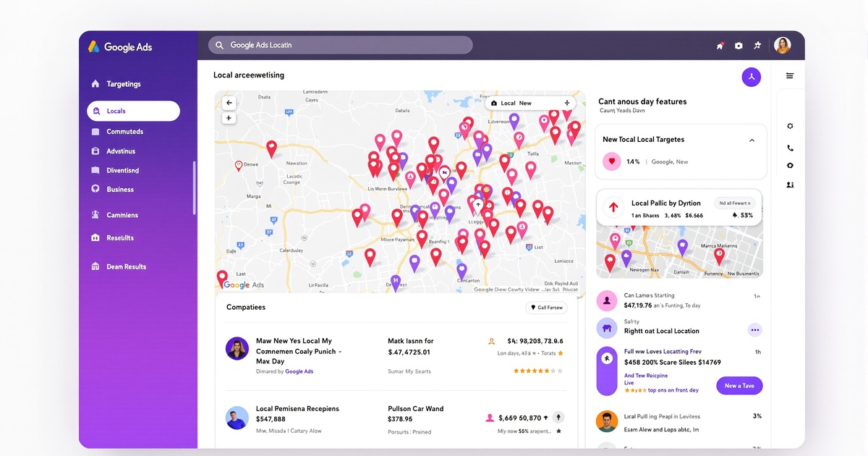Click the camera icon in the top bar
The height and width of the screenshot is (456, 868).
pos(739,45)
